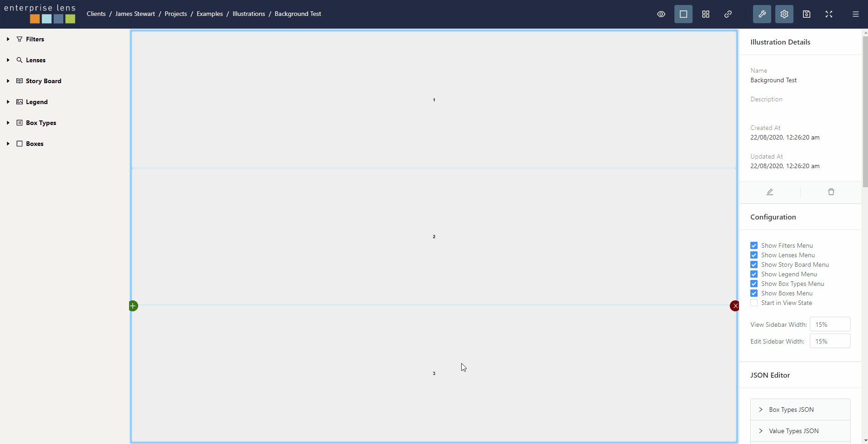Click the View Sidebar Width input field
This screenshot has height=444, width=868.
pos(829,324)
